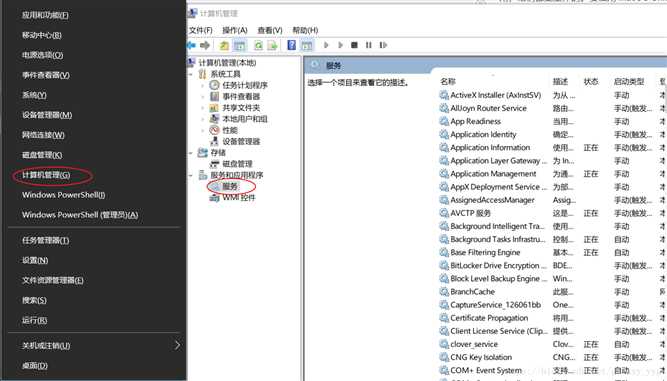
Task: Expand the 任务计划程序 tree node
Action: 203,85
